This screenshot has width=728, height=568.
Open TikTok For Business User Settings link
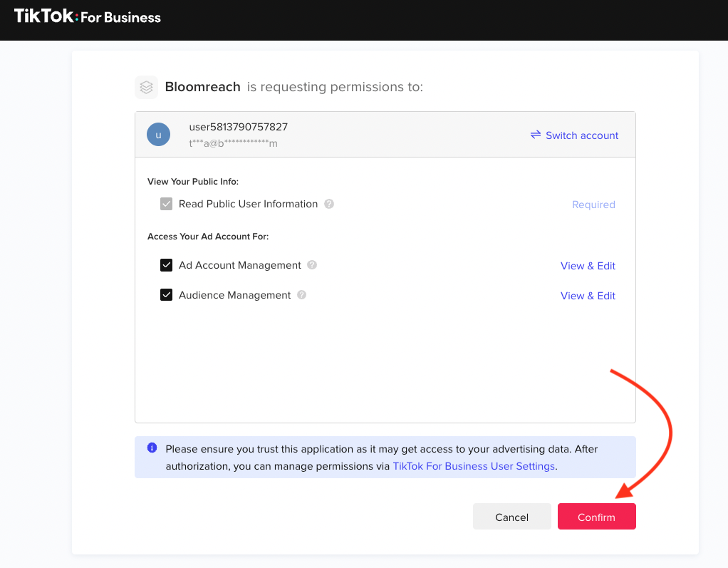coord(474,466)
